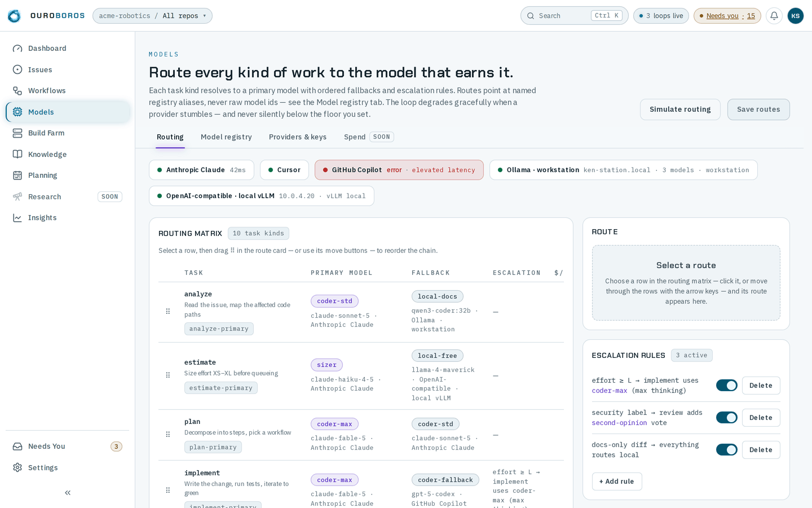This screenshot has height=508, width=812.
Task: Open the Needs you 15 link
Action: 727,16
